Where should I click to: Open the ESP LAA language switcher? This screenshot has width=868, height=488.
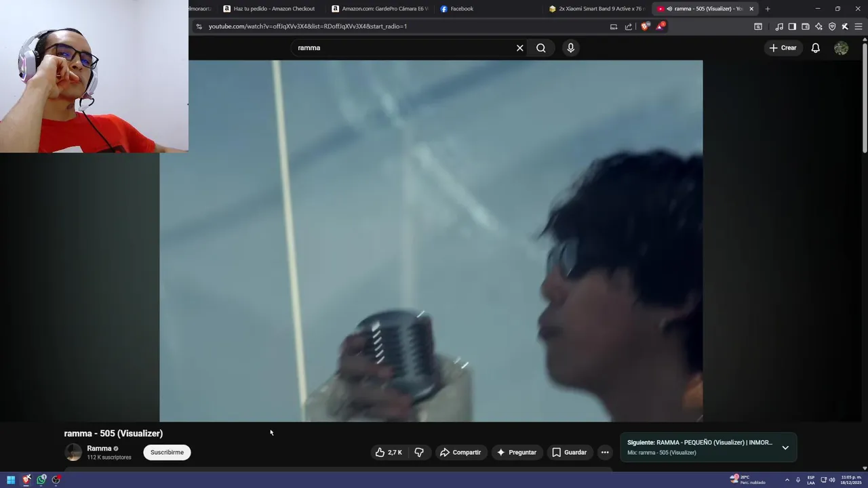pos(811,479)
